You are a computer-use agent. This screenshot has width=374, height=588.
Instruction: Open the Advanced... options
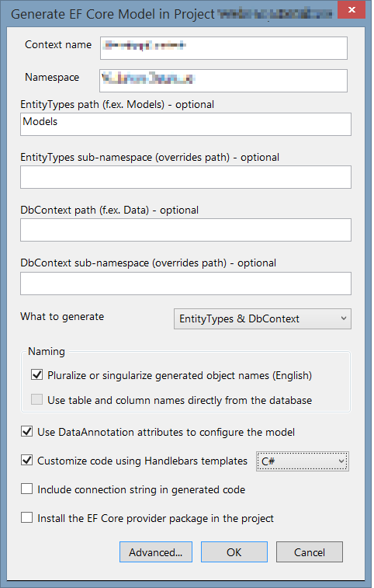pyautogui.click(x=156, y=552)
